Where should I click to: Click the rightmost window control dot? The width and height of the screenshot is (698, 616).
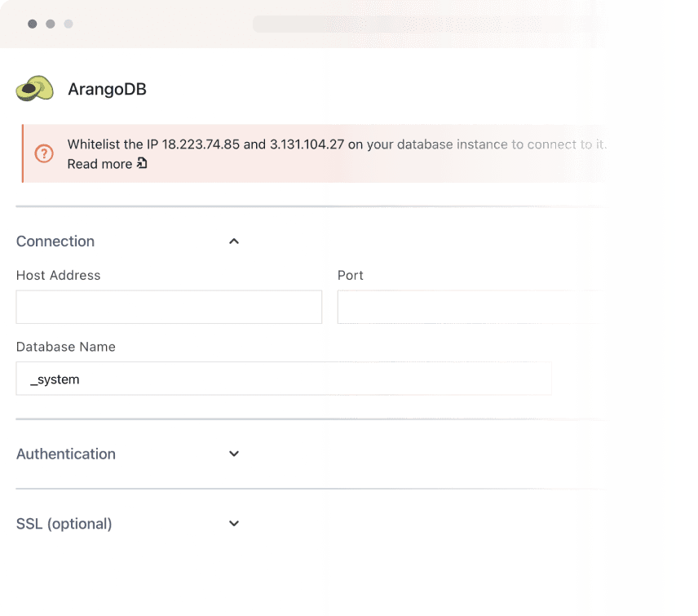point(68,24)
